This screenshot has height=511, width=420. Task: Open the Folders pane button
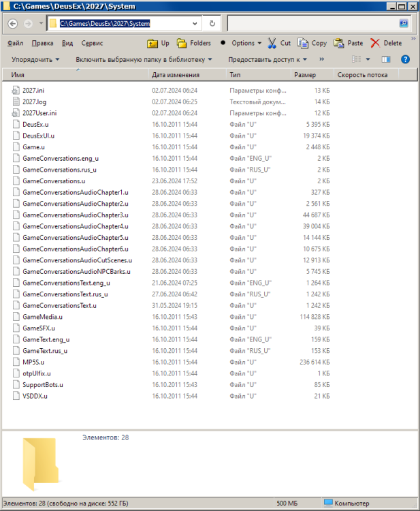coord(182,43)
